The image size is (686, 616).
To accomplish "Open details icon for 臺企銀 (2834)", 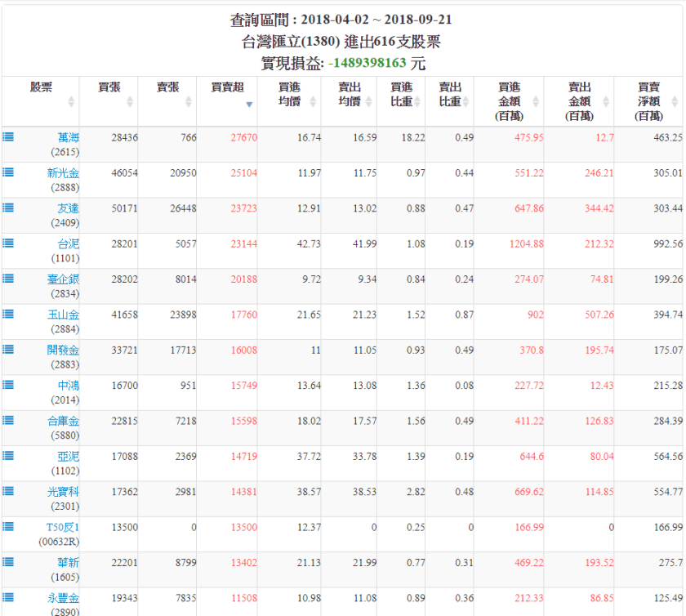I will pyautogui.click(x=8, y=279).
